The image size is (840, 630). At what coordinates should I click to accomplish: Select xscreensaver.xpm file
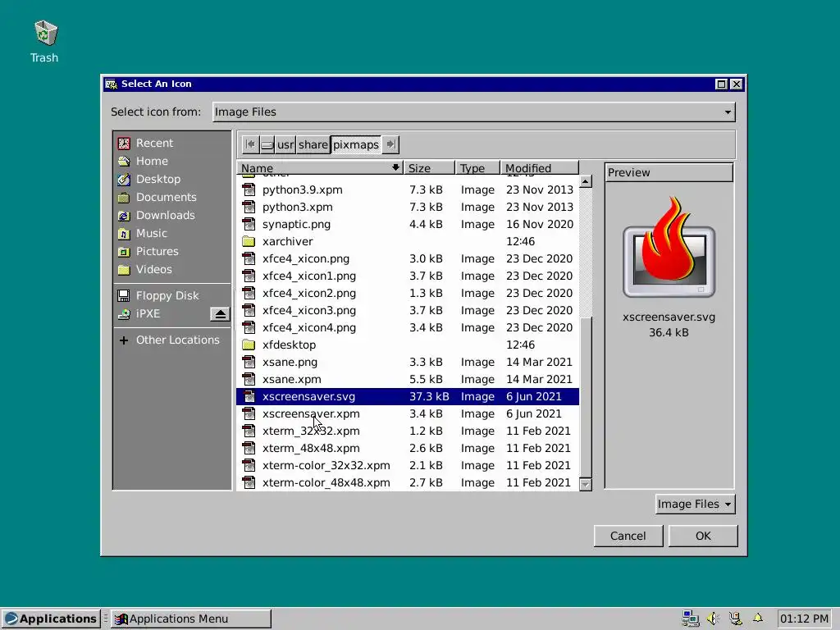coord(407,413)
